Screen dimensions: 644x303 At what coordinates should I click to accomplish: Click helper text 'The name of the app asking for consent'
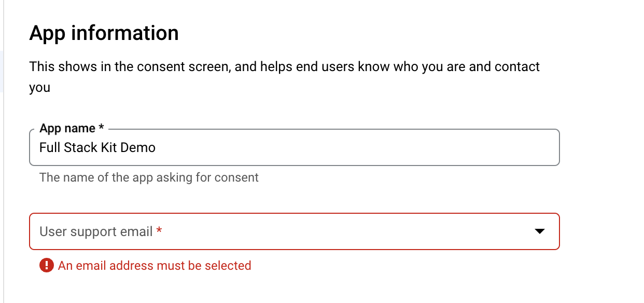click(149, 177)
